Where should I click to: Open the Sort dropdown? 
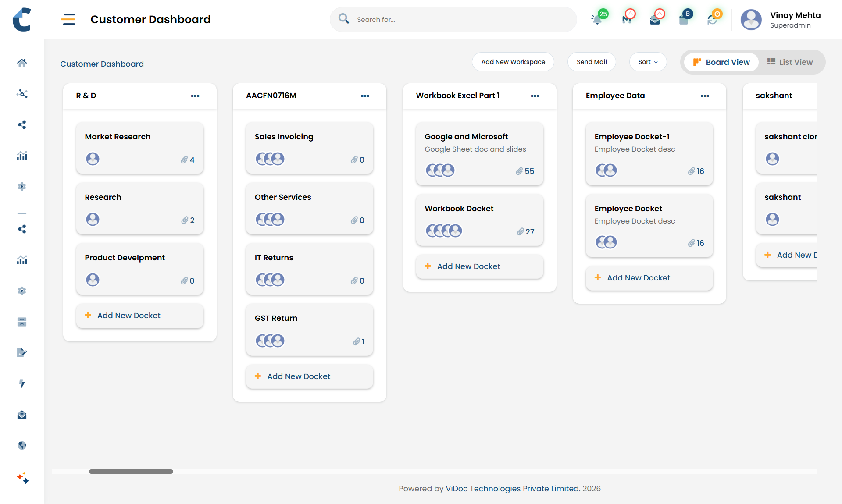pyautogui.click(x=648, y=62)
